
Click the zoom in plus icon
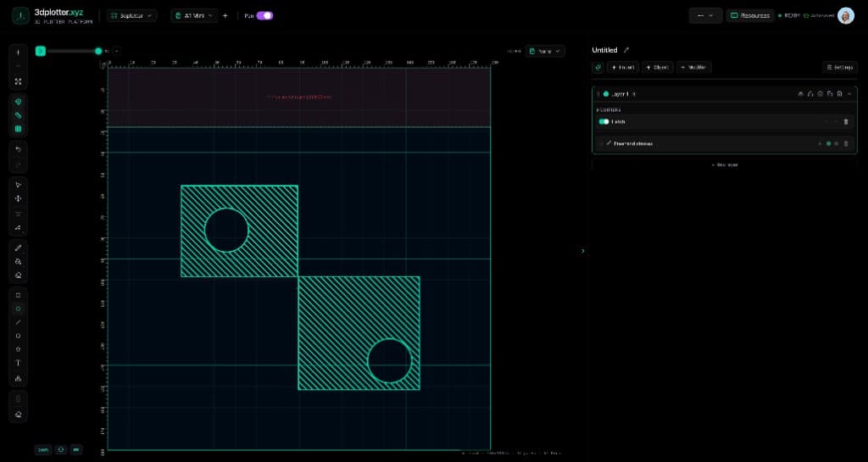tap(19, 53)
